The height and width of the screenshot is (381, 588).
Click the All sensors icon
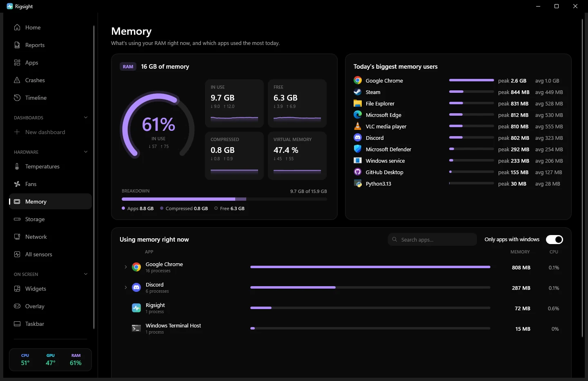[17, 254]
